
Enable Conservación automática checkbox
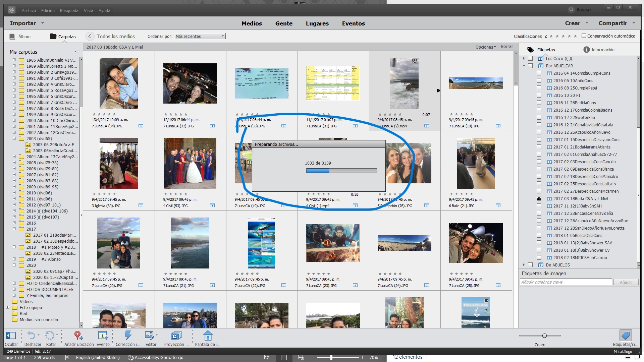[x=584, y=36]
